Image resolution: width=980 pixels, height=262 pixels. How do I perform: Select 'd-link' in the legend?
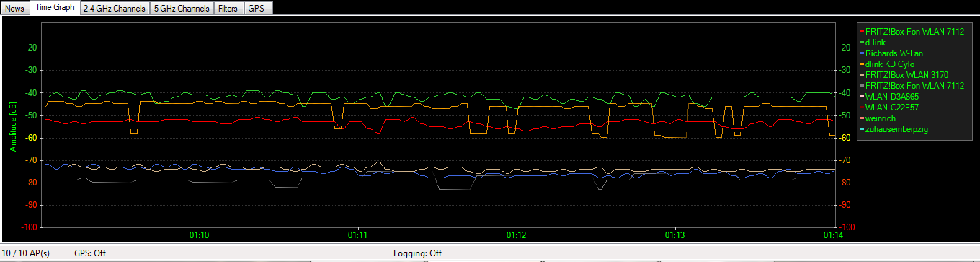pos(875,43)
